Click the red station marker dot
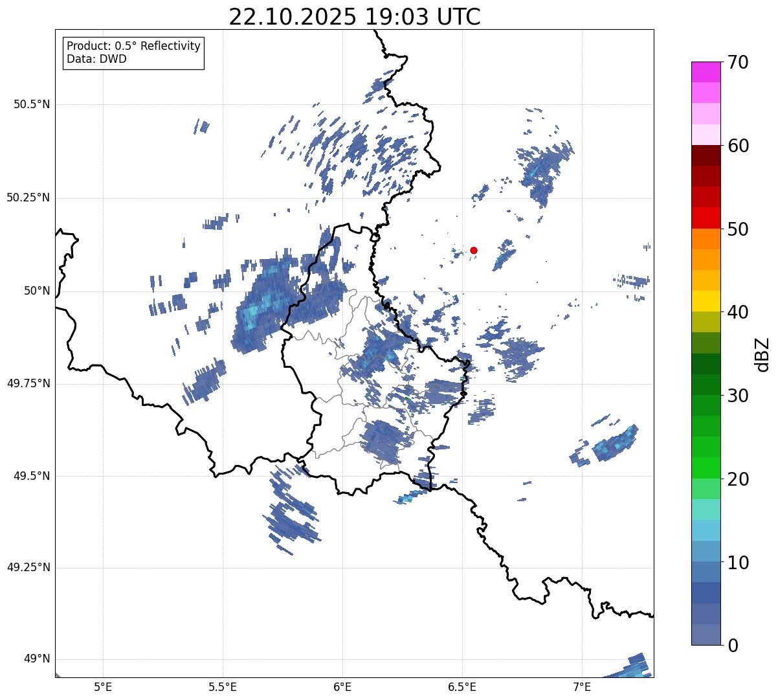The width and height of the screenshot is (778, 700). point(474,250)
